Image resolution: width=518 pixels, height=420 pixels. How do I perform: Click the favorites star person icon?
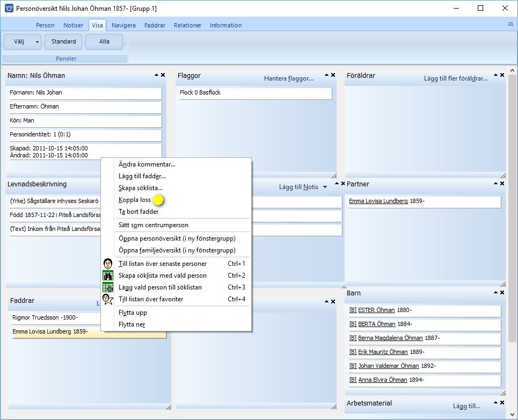click(x=108, y=299)
